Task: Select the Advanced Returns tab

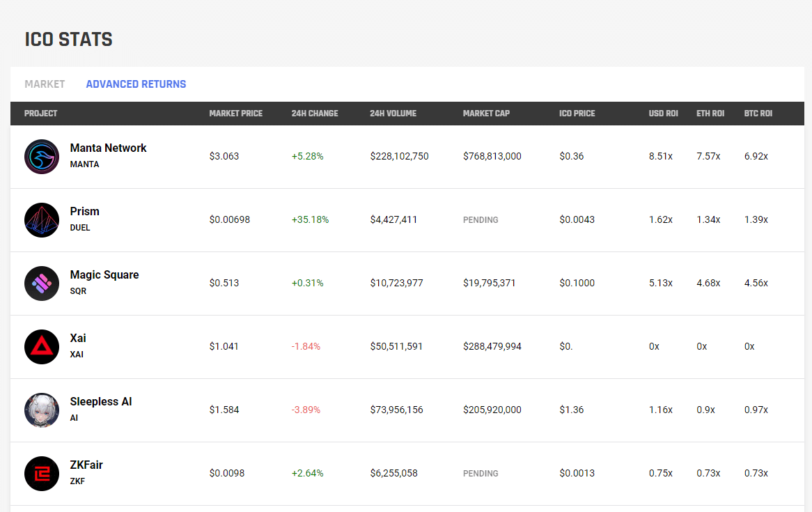Action: coord(136,84)
